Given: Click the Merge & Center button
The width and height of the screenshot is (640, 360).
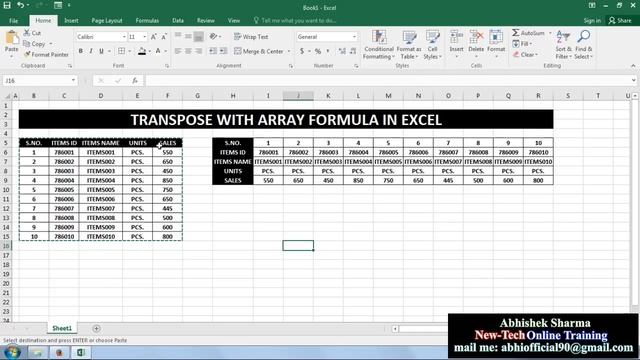Looking at the screenshot, I should [x=259, y=51].
